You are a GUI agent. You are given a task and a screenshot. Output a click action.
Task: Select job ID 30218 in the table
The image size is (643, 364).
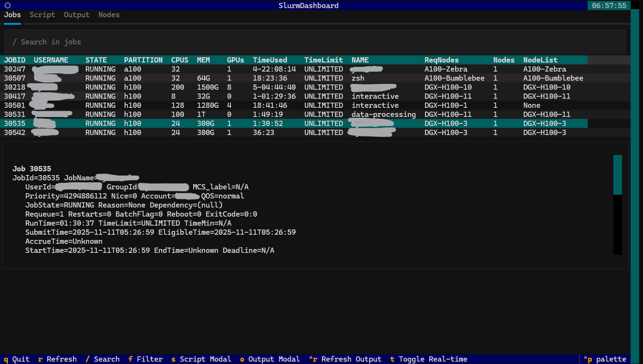coord(15,87)
